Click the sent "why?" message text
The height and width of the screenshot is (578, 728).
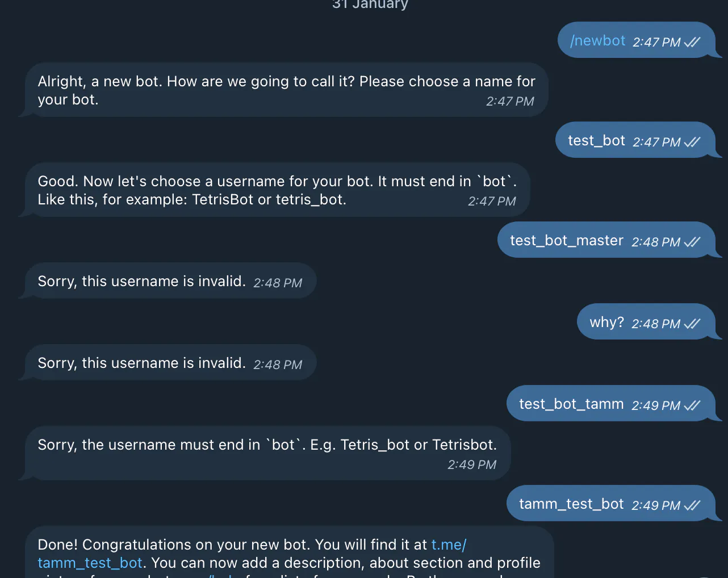tap(606, 322)
